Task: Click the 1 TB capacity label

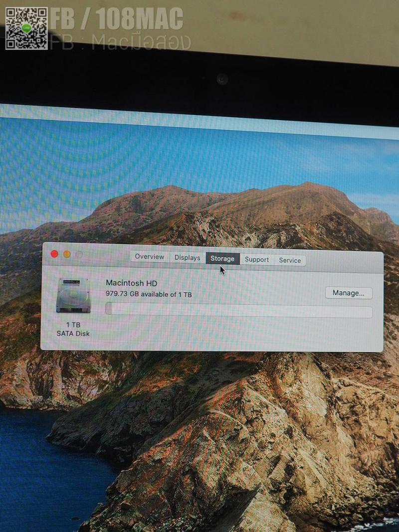Action: (73, 325)
